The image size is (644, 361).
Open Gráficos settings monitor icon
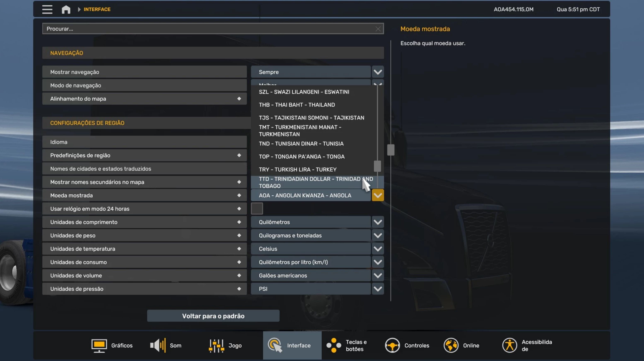pos(99,345)
